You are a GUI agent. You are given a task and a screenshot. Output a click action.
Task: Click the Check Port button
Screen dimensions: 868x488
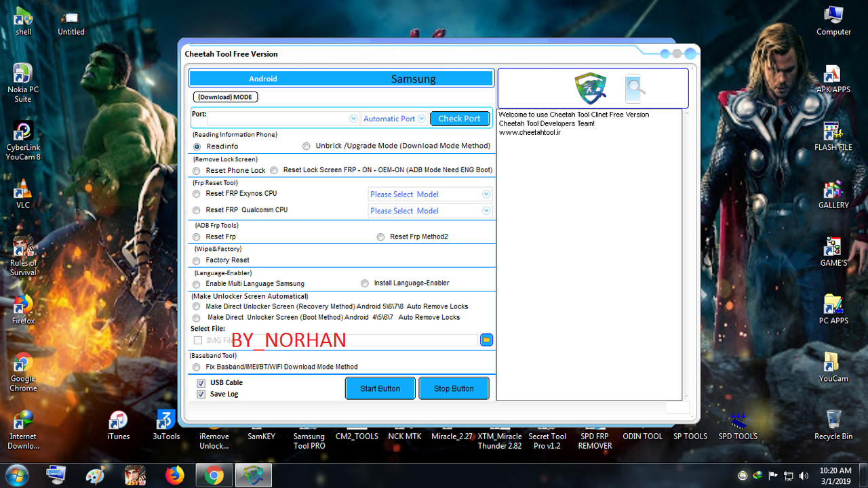click(x=459, y=119)
